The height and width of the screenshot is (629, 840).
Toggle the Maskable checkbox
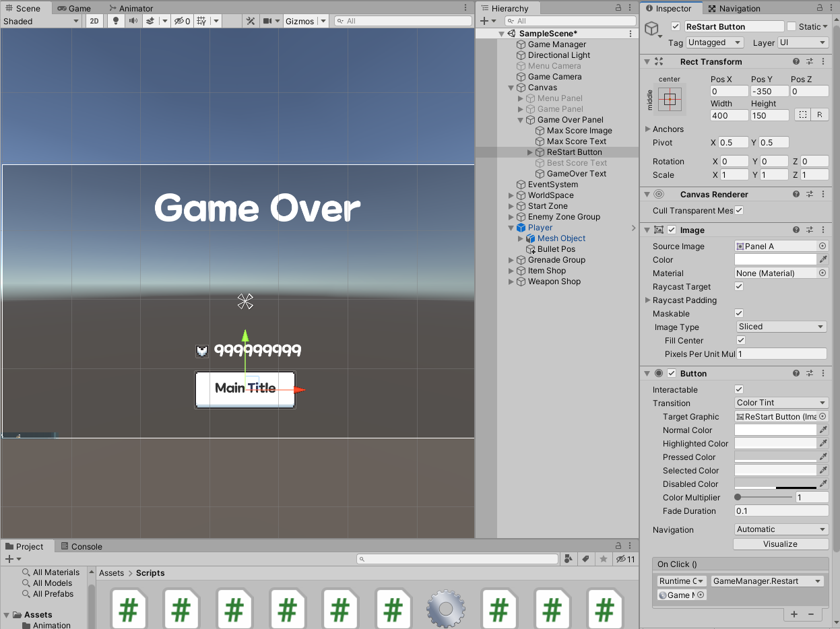pyautogui.click(x=739, y=313)
